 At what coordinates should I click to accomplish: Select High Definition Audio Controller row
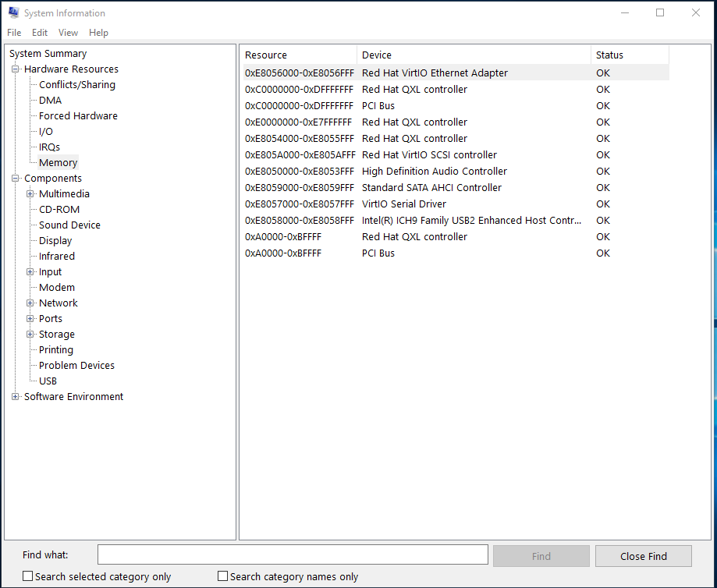point(456,172)
